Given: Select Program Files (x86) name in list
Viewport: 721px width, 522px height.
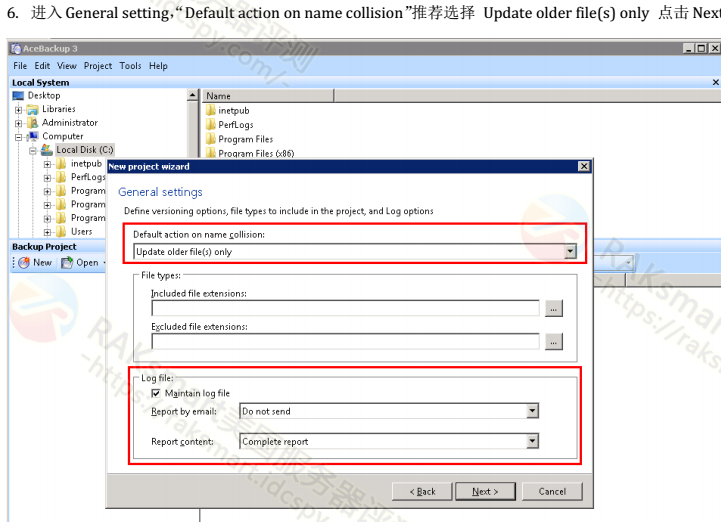Looking at the screenshot, I should (x=256, y=153).
